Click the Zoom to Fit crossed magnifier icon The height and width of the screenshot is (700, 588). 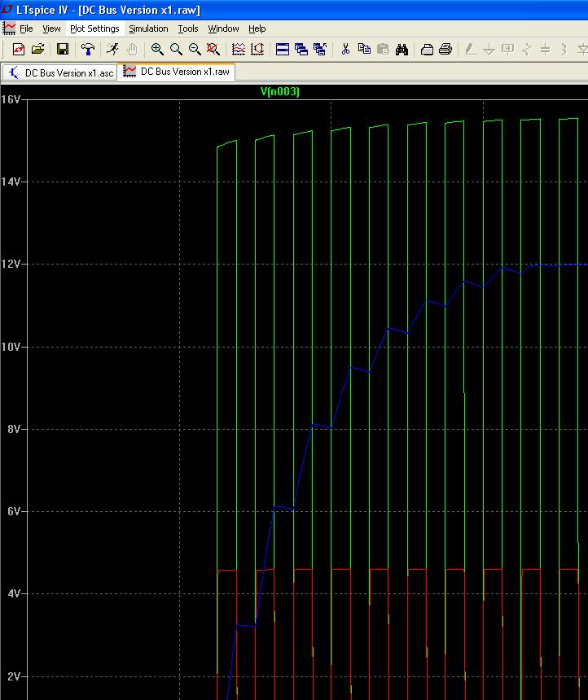click(213, 49)
